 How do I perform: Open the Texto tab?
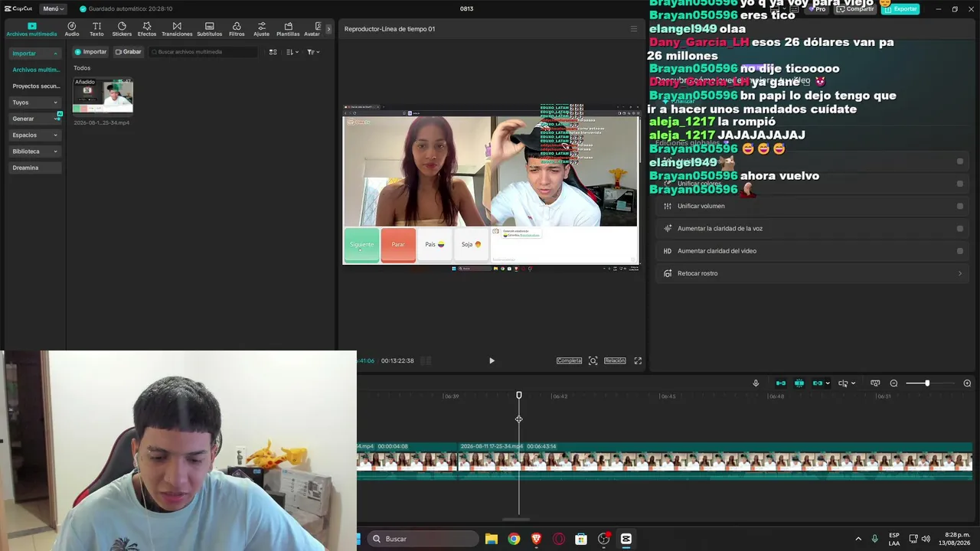tap(96, 30)
